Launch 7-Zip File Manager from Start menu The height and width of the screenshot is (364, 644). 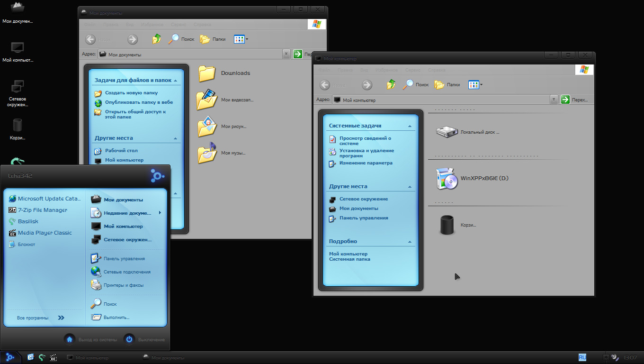38,210
